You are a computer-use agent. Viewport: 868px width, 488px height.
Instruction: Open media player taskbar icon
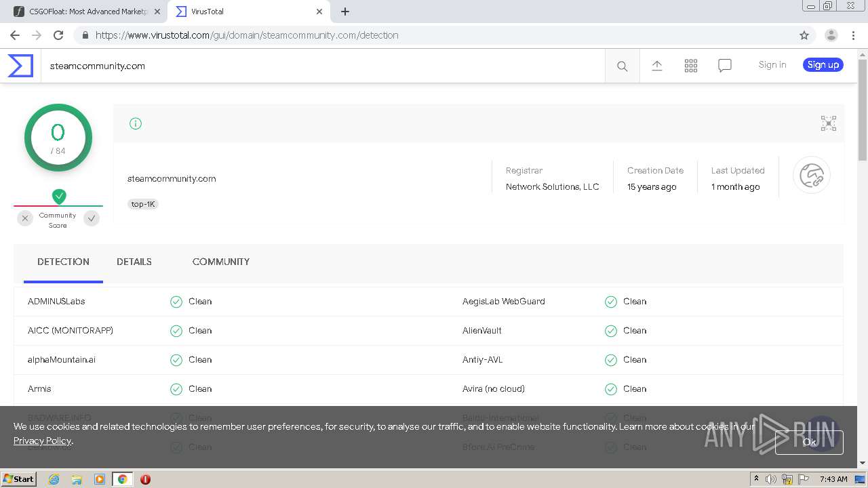pyautogui.click(x=100, y=479)
